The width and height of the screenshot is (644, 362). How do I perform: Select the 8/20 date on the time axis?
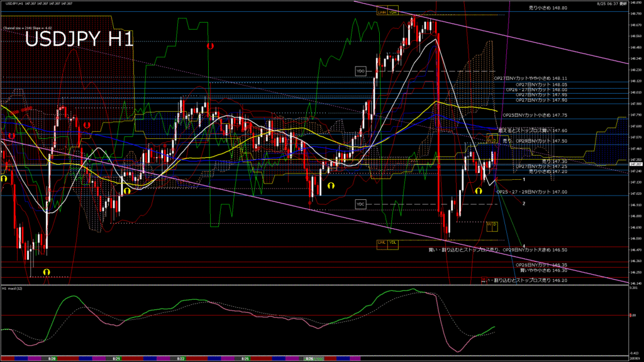tap(53, 359)
